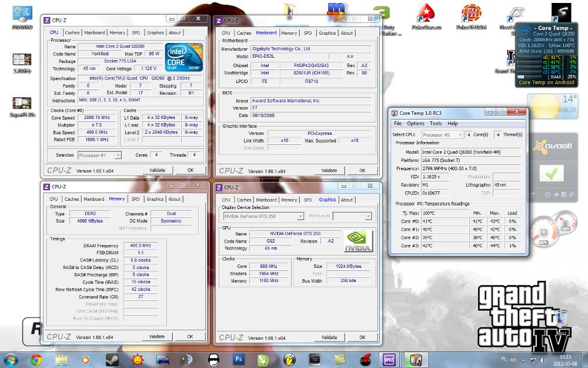Screen dimensions: 588x368
Task: Click BIOS Date 08/18/2008 field
Action: (x=311, y=115)
